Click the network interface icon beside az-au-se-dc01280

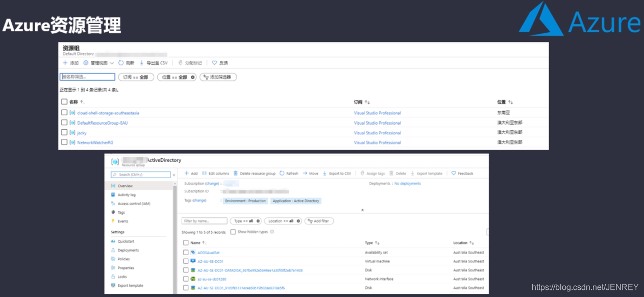click(x=193, y=279)
